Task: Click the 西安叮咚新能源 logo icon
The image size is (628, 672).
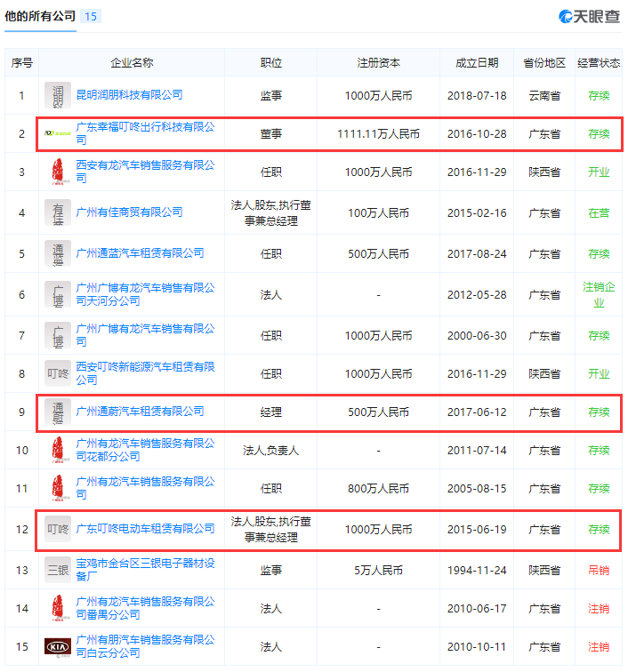Action: (x=58, y=373)
